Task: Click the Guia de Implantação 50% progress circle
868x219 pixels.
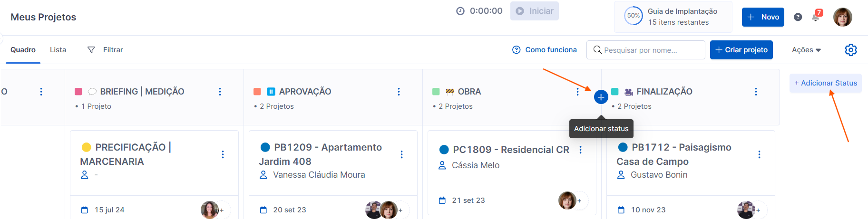Action: (633, 16)
